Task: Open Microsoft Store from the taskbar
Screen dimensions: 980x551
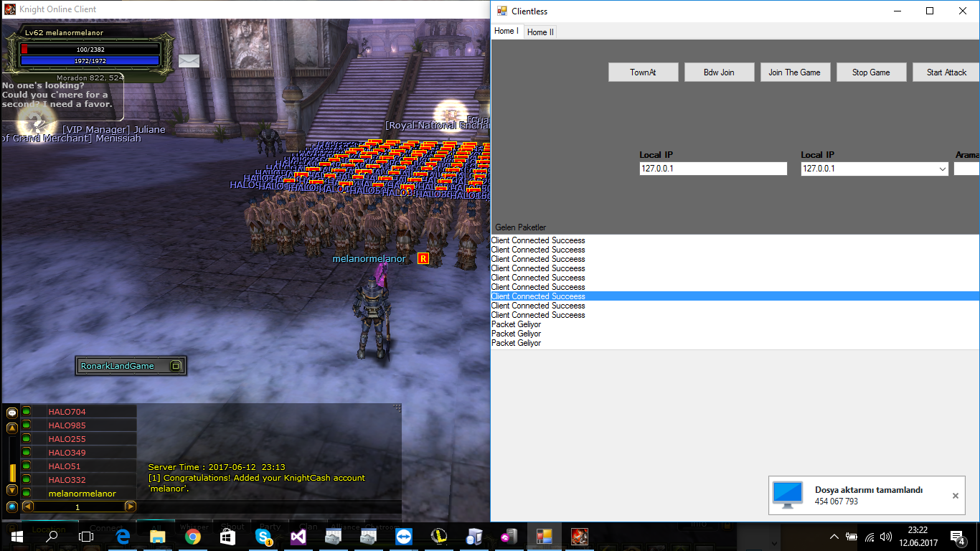Action: (228, 536)
